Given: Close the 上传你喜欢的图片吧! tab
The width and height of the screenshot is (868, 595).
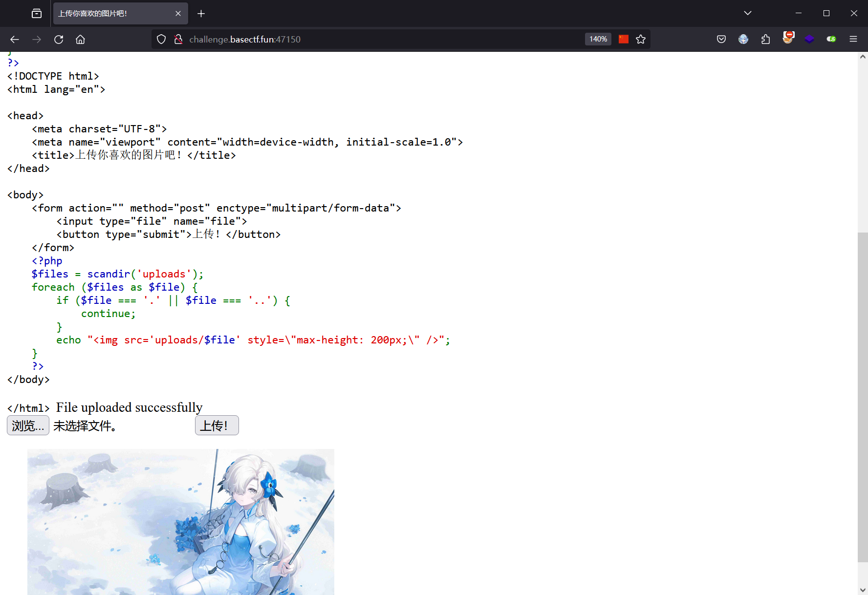Looking at the screenshot, I should point(178,14).
